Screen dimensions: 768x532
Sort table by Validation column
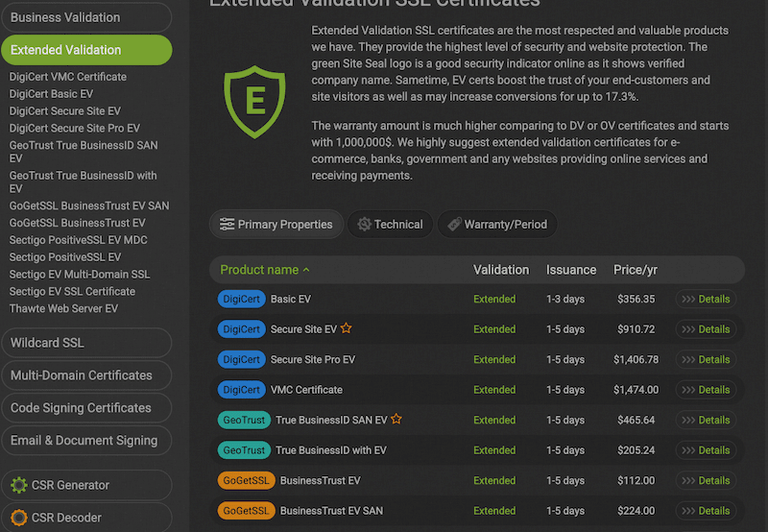[501, 270]
